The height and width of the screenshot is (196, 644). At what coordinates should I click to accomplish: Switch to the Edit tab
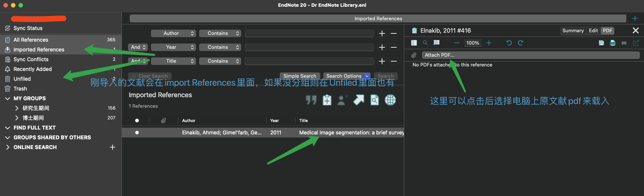(593, 31)
